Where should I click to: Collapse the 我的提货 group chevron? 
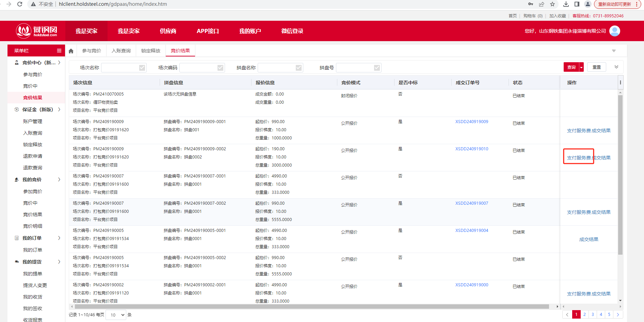pyautogui.click(x=59, y=262)
